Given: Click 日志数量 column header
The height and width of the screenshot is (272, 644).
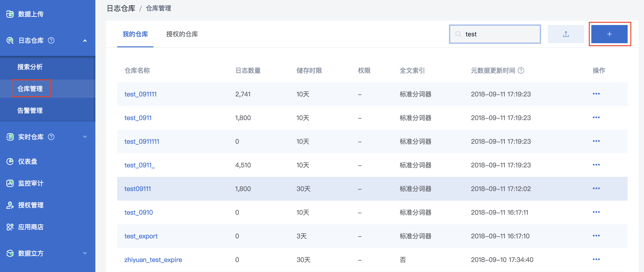Looking at the screenshot, I should coord(248,71).
